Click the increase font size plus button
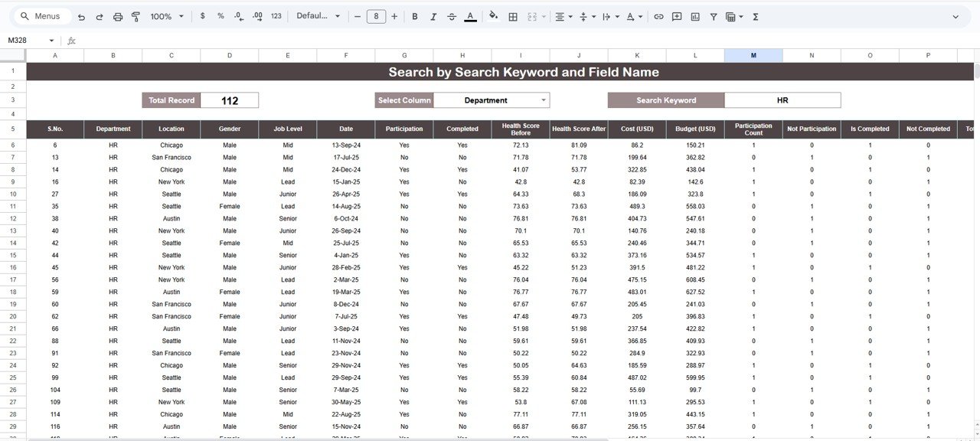980x441 pixels. 394,16
